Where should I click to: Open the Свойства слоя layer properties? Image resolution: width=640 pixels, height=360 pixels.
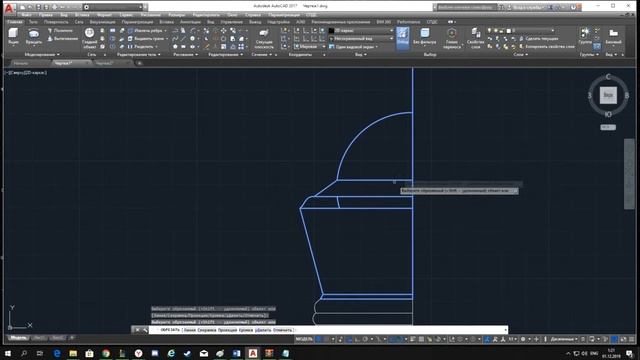[x=476, y=38]
